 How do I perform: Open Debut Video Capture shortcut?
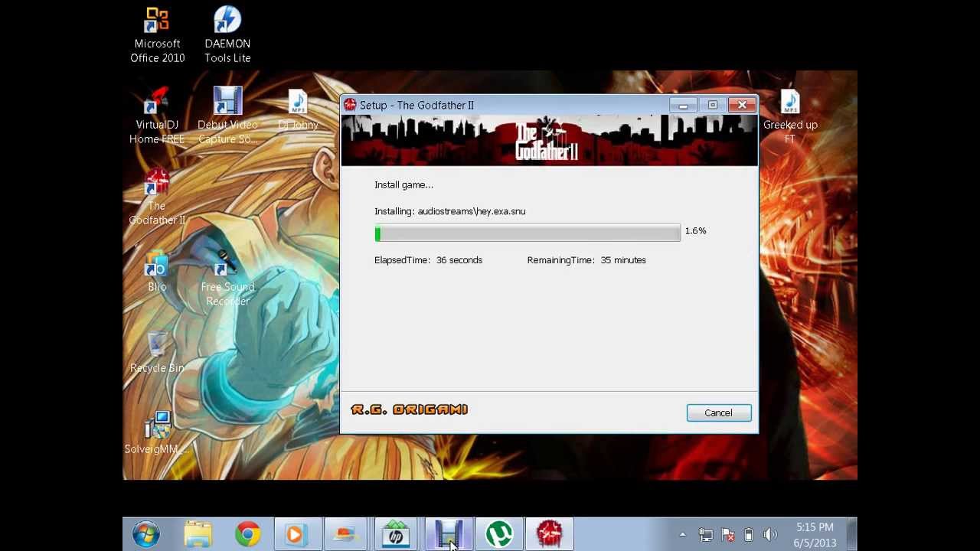point(227,116)
